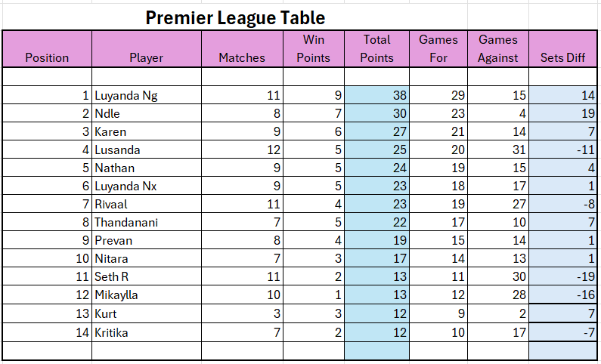
Task: Click the Matches header cell
Action: click(242, 49)
